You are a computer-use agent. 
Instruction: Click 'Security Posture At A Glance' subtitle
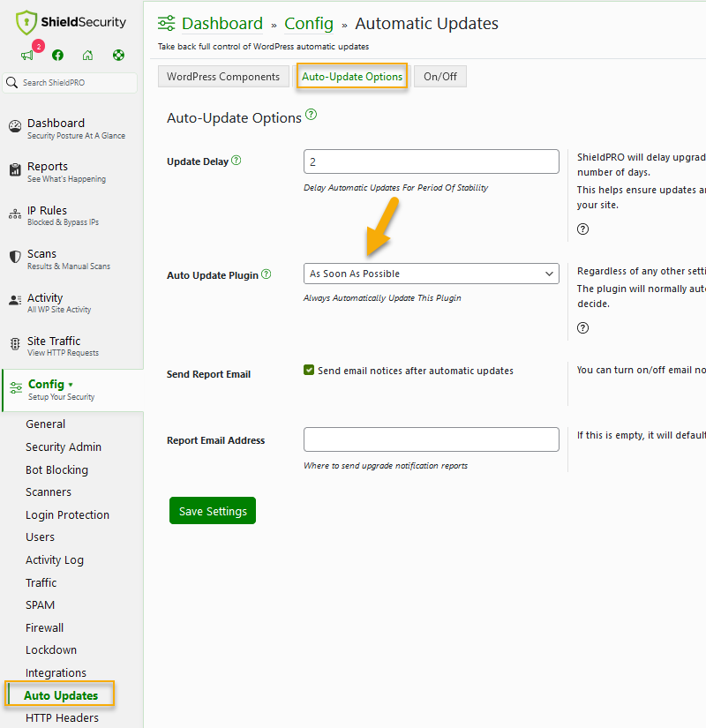tap(76, 136)
